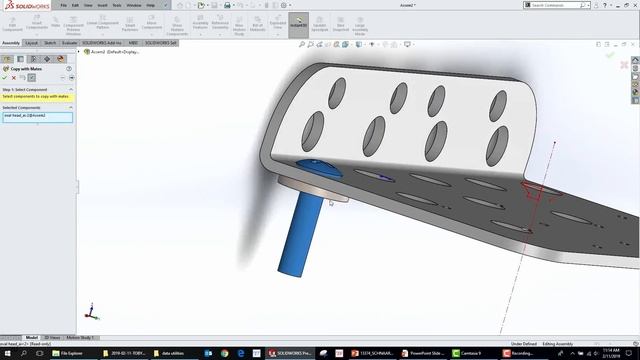Screen dimensions: 640x360
Task: Open the File menu
Action: 63,5
